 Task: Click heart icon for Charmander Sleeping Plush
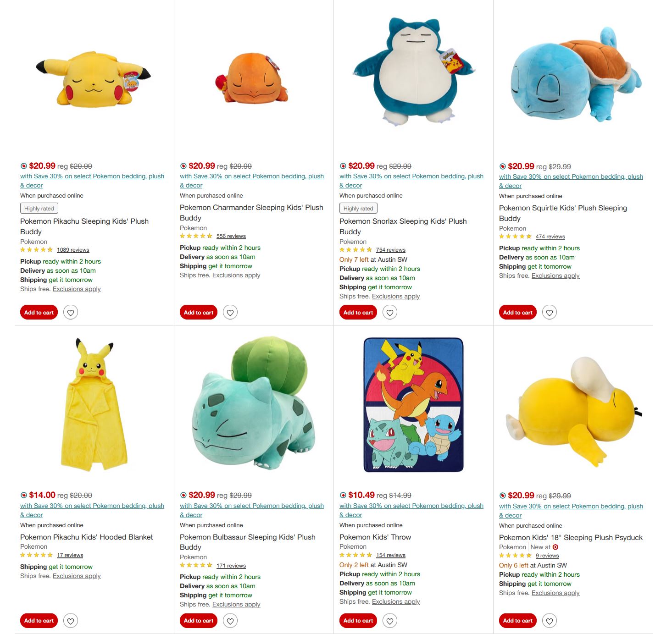tap(230, 313)
